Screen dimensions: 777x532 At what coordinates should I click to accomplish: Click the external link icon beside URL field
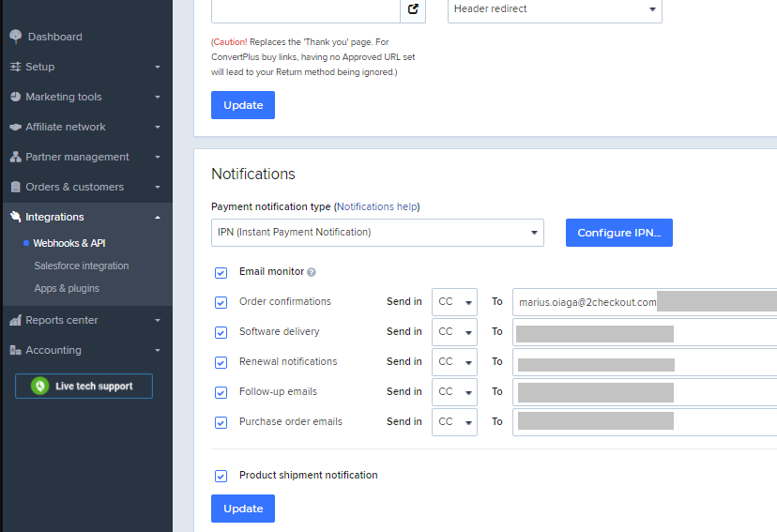coord(413,9)
